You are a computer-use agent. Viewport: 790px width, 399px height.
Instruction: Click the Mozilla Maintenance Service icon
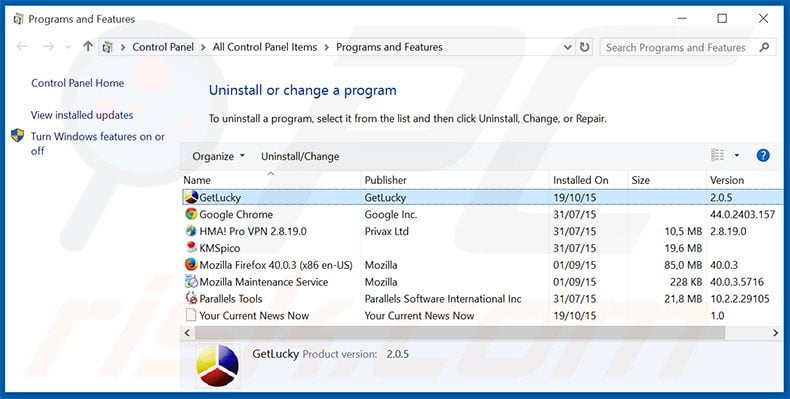(191, 282)
